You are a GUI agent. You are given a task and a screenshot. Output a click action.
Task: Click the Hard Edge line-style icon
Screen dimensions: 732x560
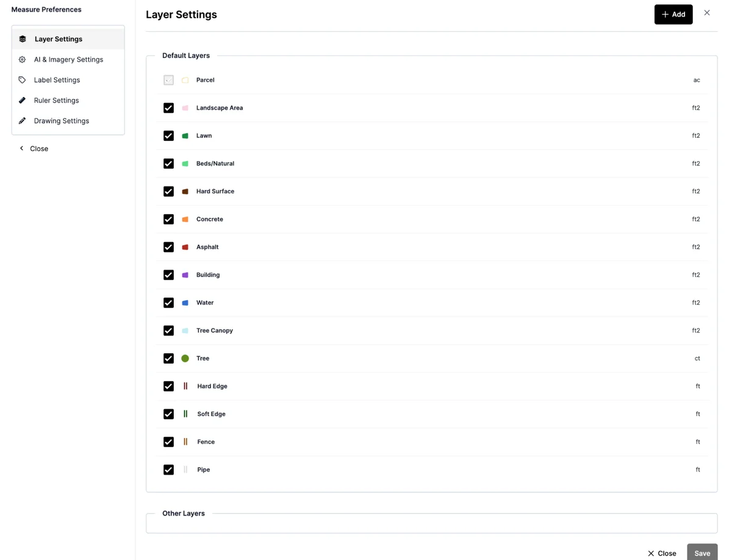click(185, 386)
